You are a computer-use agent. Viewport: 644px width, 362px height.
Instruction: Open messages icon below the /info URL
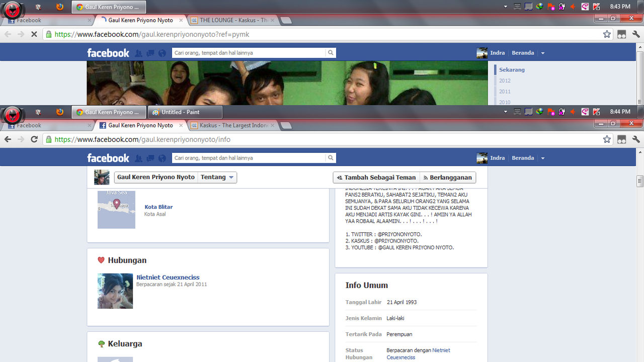[150, 158]
